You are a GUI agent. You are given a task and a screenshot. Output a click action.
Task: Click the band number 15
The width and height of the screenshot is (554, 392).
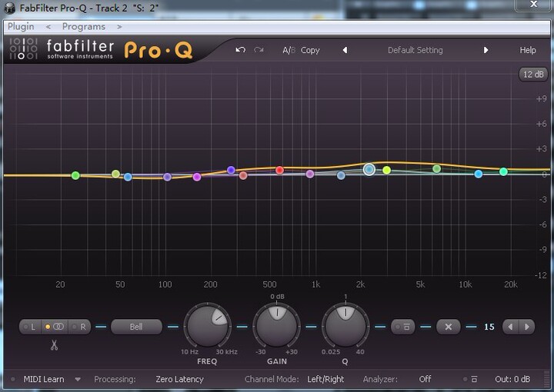click(x=489, y=327)
